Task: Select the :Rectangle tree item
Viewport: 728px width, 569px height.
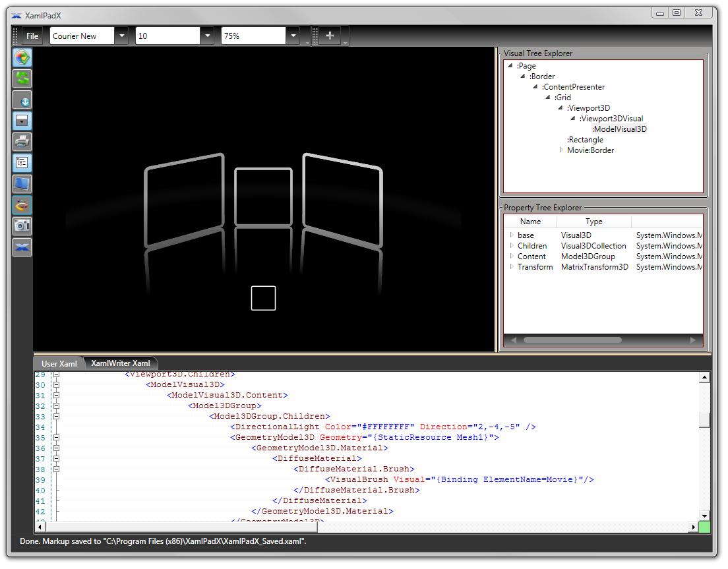Action: point(585,140)
